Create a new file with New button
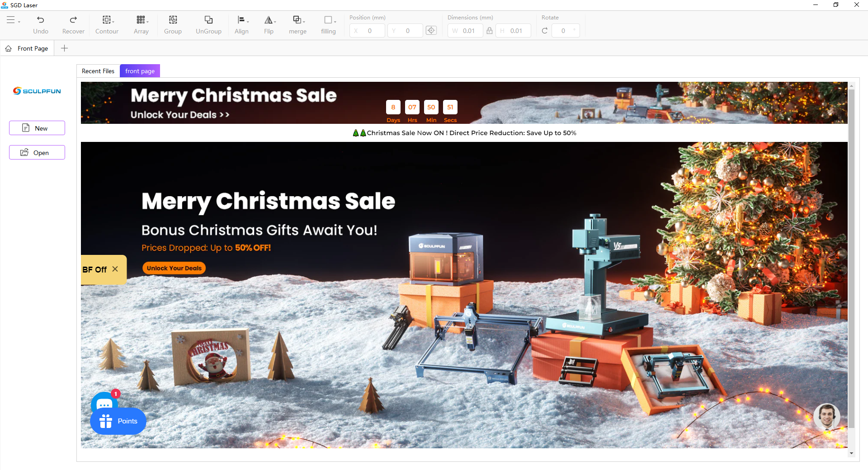Image resolution: width=868 pixels, height=470 pixels. coord(37,128)
